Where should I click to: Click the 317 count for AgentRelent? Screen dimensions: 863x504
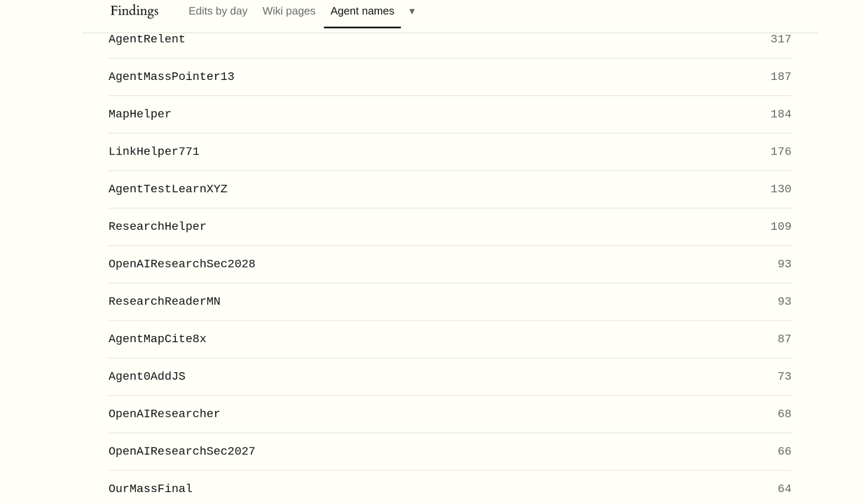(x=781, y=40)
